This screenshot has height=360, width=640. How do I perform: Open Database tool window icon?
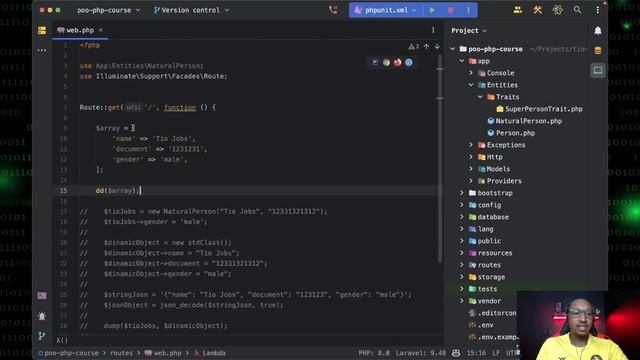(598, 51)
